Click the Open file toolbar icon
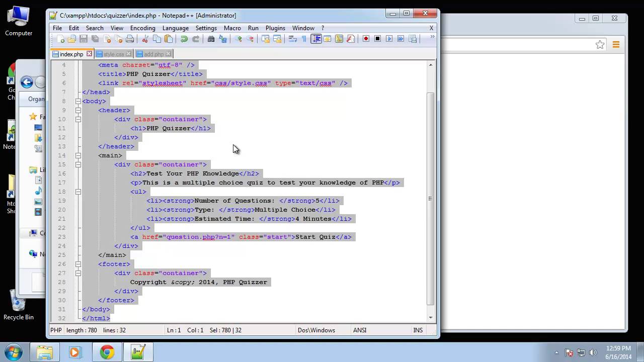This screenshot has width=644, height=362. (72, 39)
